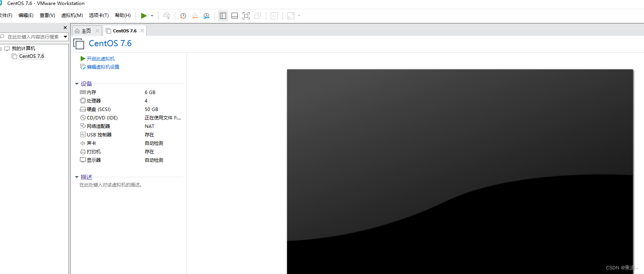Enter full screen mode icon
Image resolution: width=644 pixels, height=274 pixels.
(x=246, y=16)
